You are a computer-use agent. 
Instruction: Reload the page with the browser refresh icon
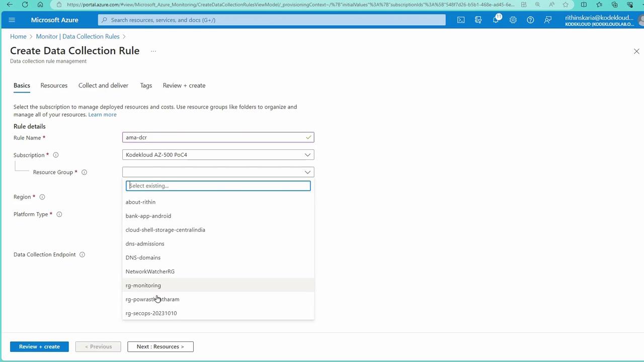25,5
